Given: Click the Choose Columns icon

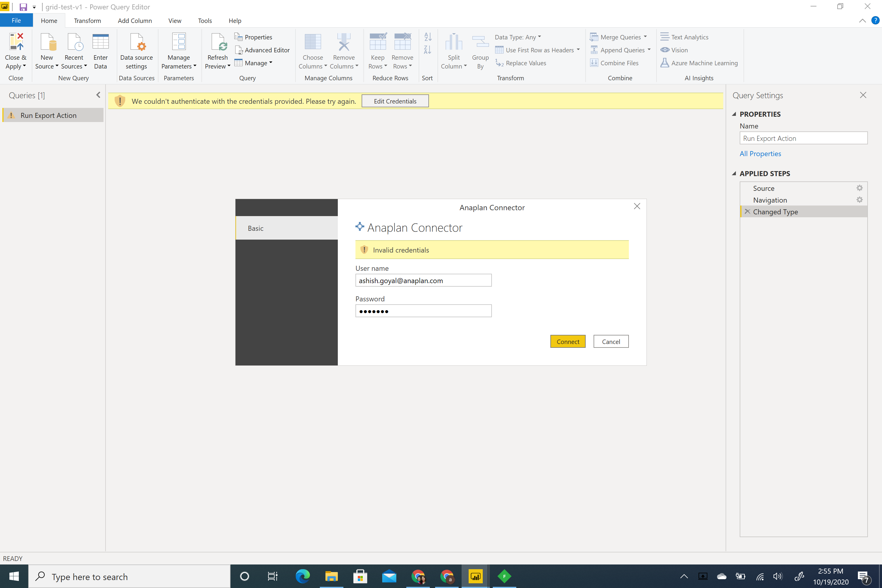Looking at the screenshot, I should 313,42.
